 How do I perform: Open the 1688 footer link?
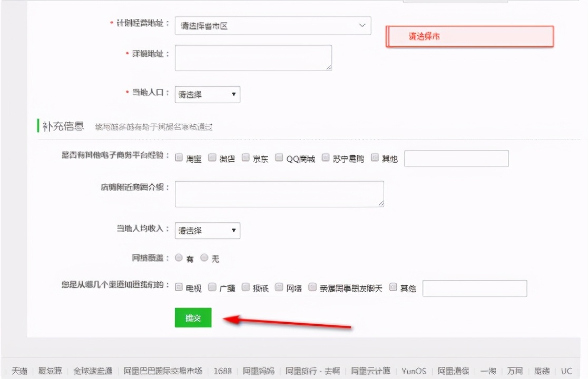(x=222, y=371)
